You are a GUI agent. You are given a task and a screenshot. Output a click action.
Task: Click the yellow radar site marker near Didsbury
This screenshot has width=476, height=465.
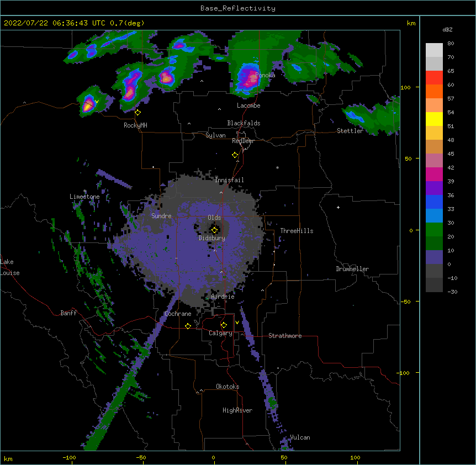214,230
